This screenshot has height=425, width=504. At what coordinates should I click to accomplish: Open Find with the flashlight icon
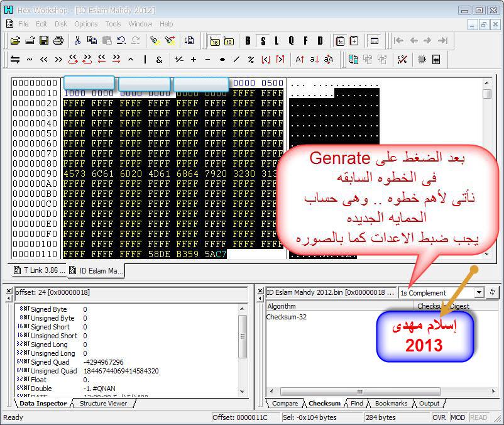(155, 40)
